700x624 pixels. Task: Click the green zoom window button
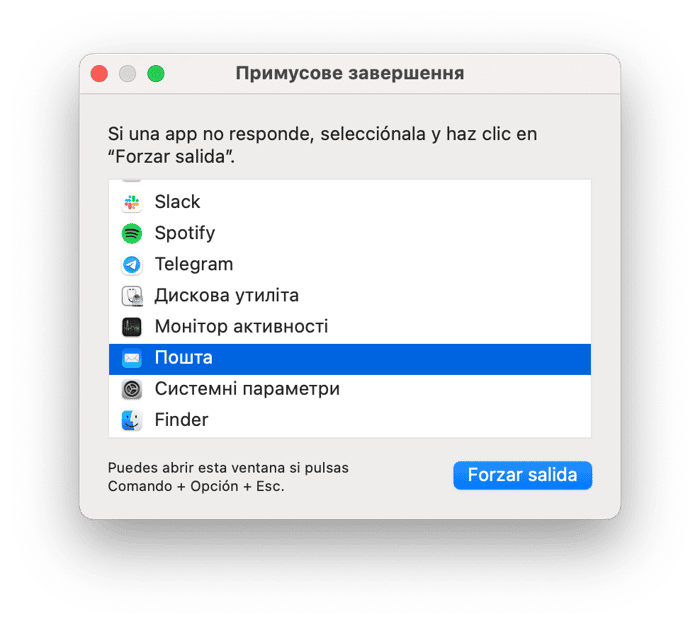click(156, 74)
